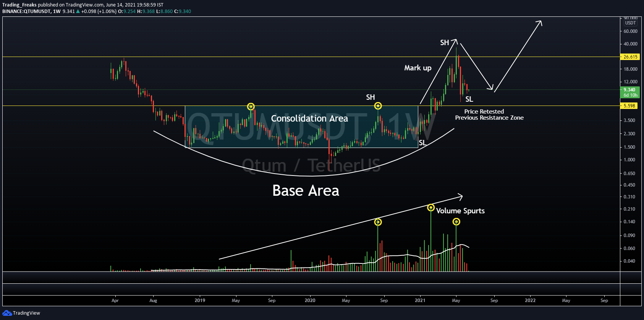Click the 60.000 price axis value
The image size is (644, 320).
point(631,31)
